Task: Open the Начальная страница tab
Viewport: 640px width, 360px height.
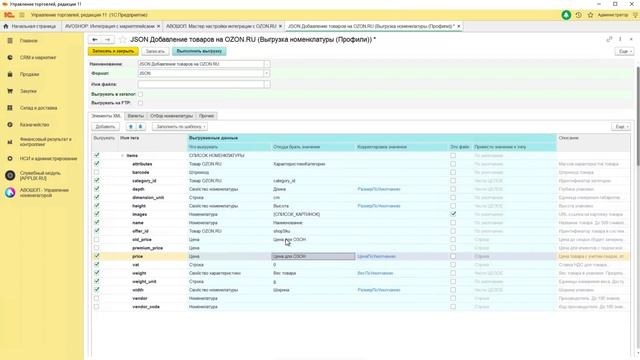Action: (30, 26)
